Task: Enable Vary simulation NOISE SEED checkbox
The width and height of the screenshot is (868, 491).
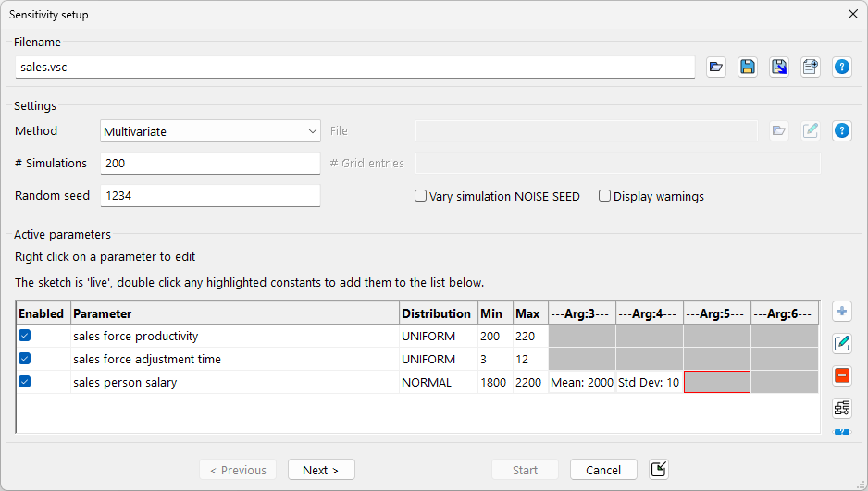Action: (x=421, y=196)
